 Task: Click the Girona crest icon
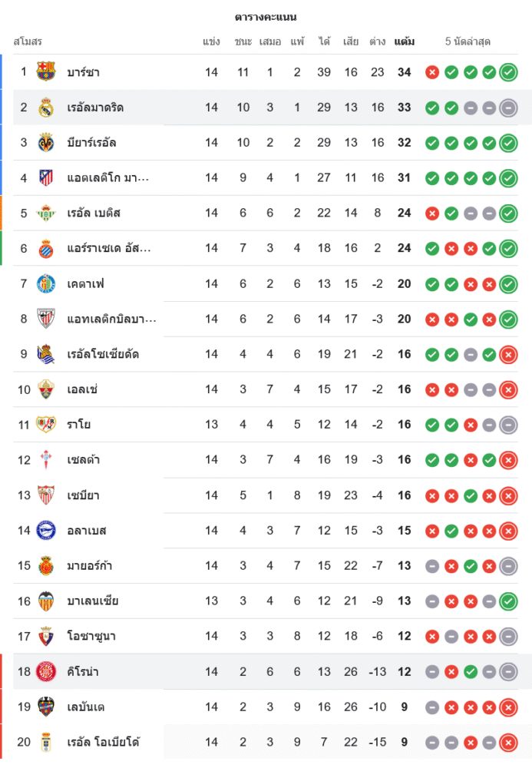(46, 672)
